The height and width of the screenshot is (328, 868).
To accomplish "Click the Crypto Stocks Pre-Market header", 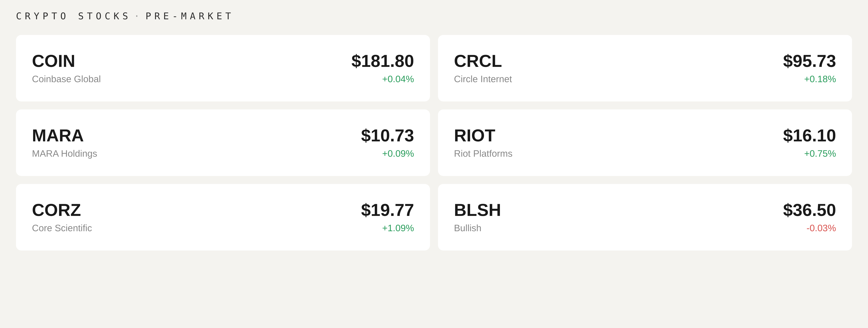I will (124, 16).
